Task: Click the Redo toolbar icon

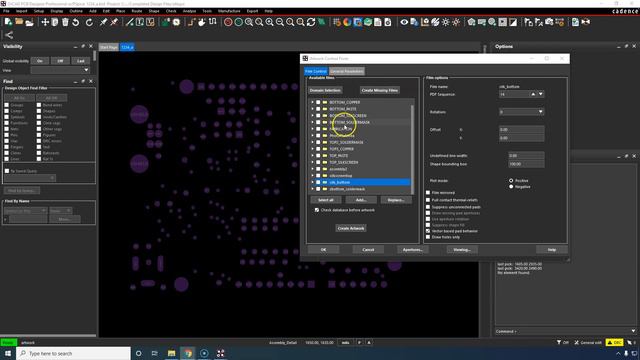Action: click(89, 22)
